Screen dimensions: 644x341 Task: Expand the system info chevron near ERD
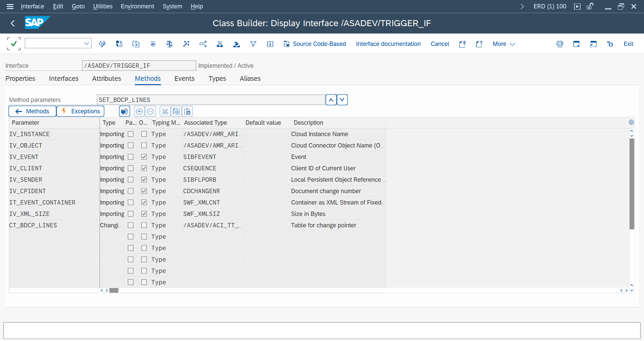[522, 6]
